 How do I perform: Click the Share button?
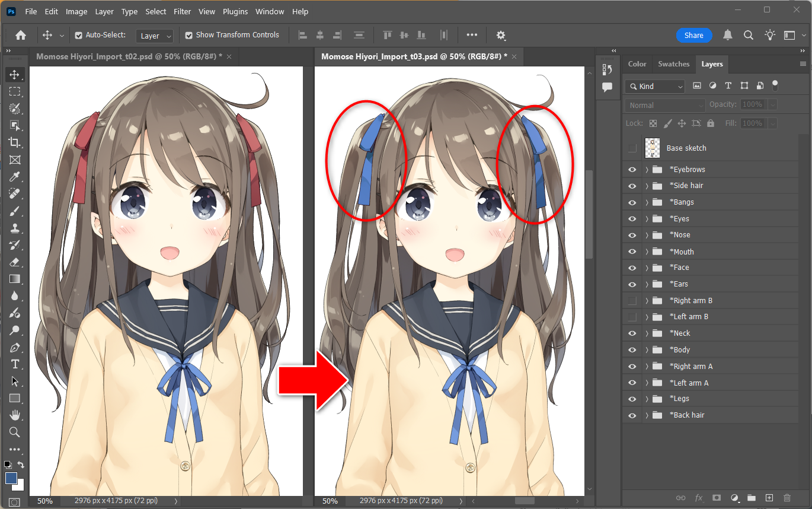[693, 36]
